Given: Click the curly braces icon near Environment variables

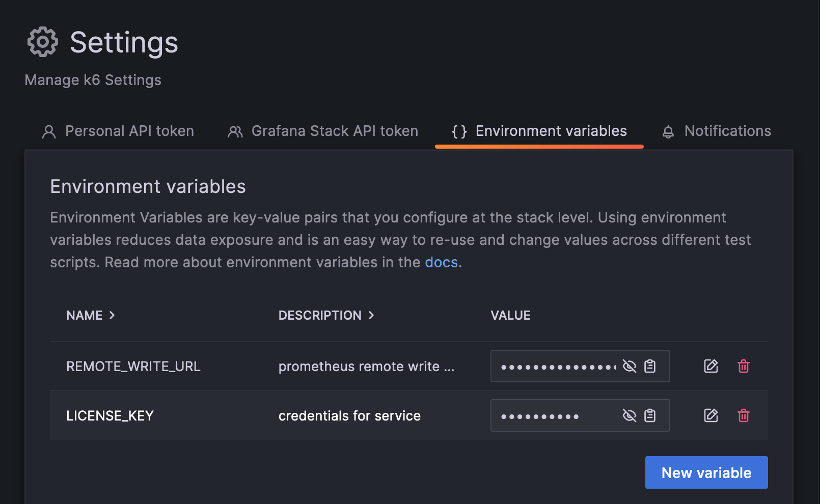Looking at the screenshot, I should [458, 131].
